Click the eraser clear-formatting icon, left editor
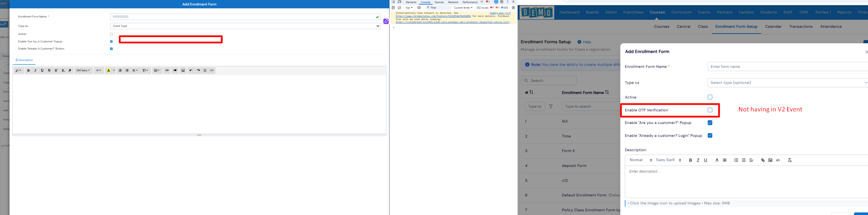Image resolution: width=868 pixels, height=215 pixels. (70, 70)
